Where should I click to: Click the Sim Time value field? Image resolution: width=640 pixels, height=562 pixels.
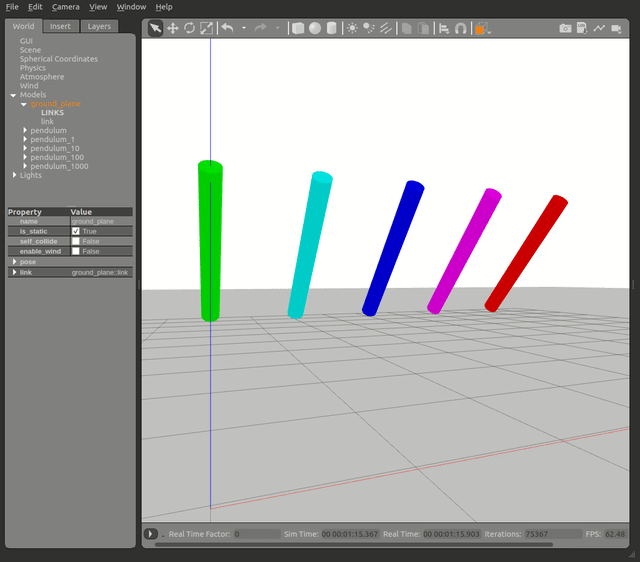click(350, 534)
